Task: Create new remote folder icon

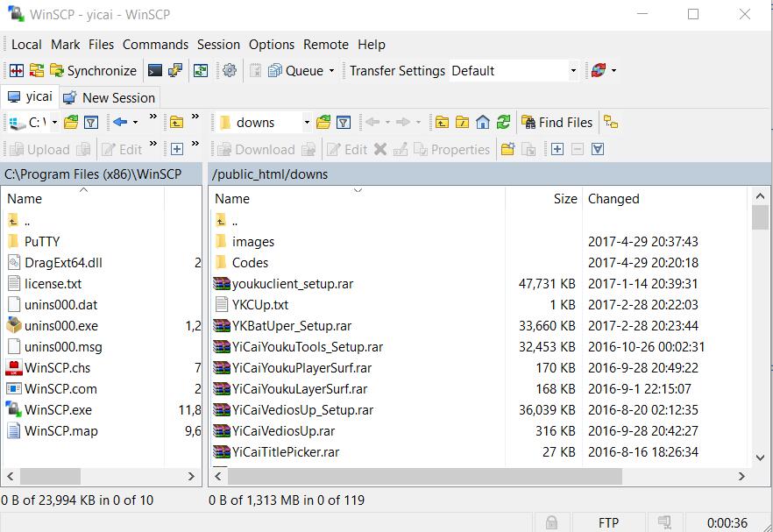Action: (x=507, y=150)
